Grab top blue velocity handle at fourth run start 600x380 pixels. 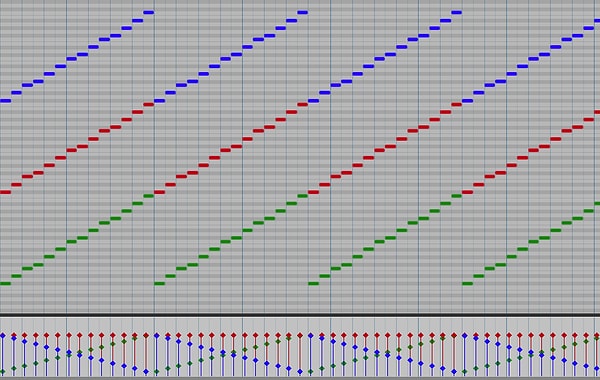point(465,335)
